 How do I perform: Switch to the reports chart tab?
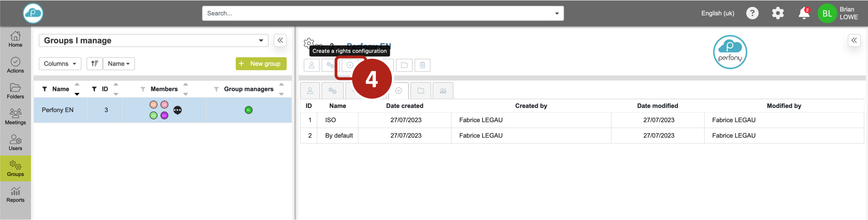tap(443, 91)
